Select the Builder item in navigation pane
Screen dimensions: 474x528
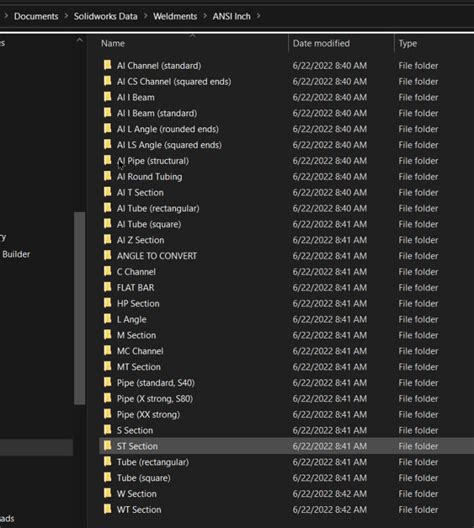click(x=16, y=254)
